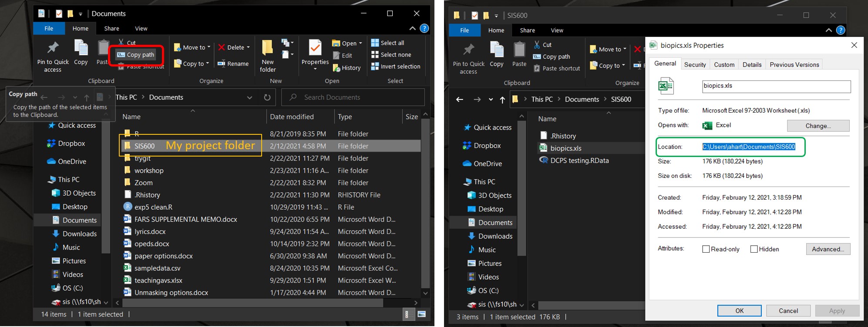Click Copy path in the Documents ribbon

[136, 55]
